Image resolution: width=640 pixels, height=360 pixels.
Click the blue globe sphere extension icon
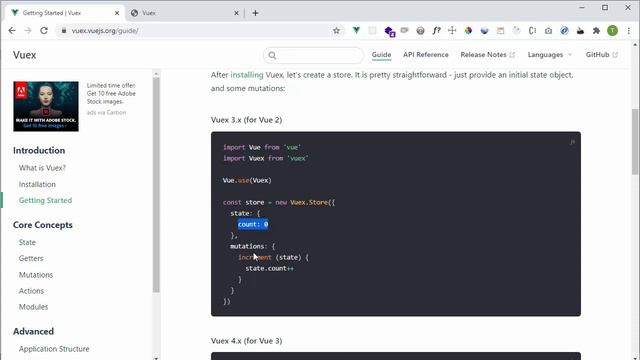pos(484,31)
